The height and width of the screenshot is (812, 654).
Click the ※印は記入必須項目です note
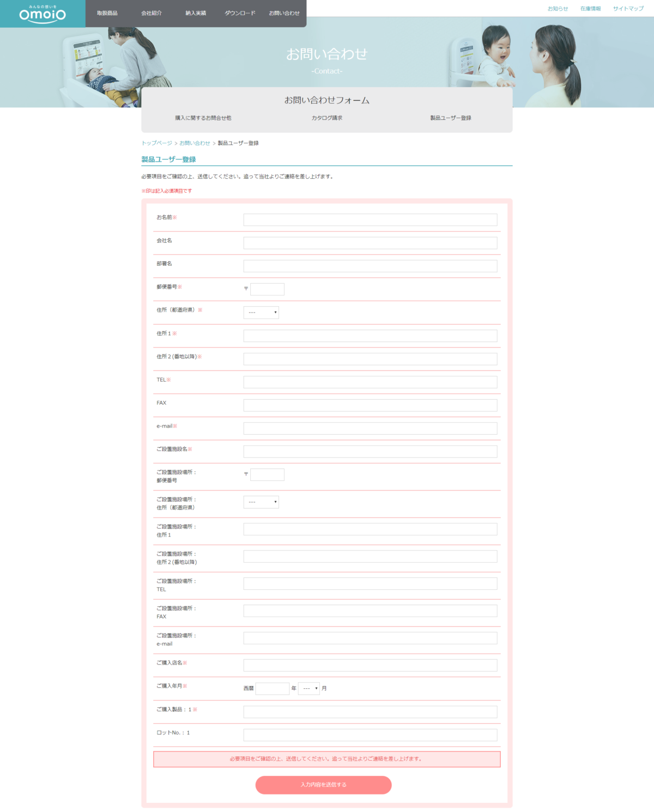[x=167, y=191]
